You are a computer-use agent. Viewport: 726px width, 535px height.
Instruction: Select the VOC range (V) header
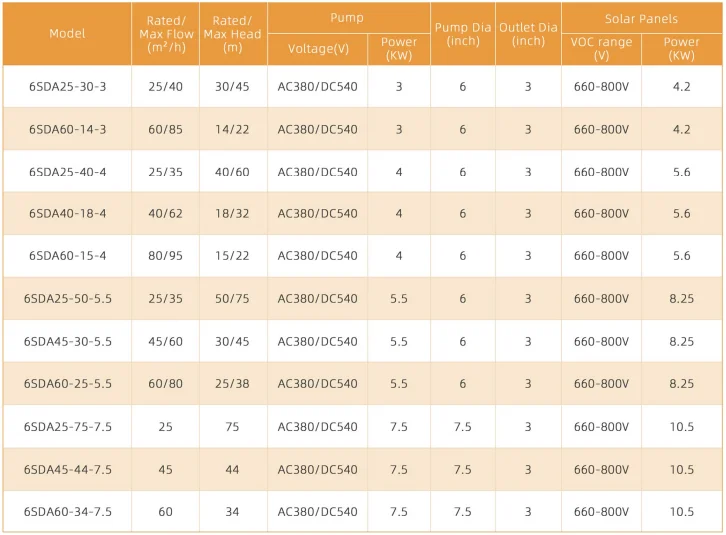pyautogui.click(x=601, y=49)
